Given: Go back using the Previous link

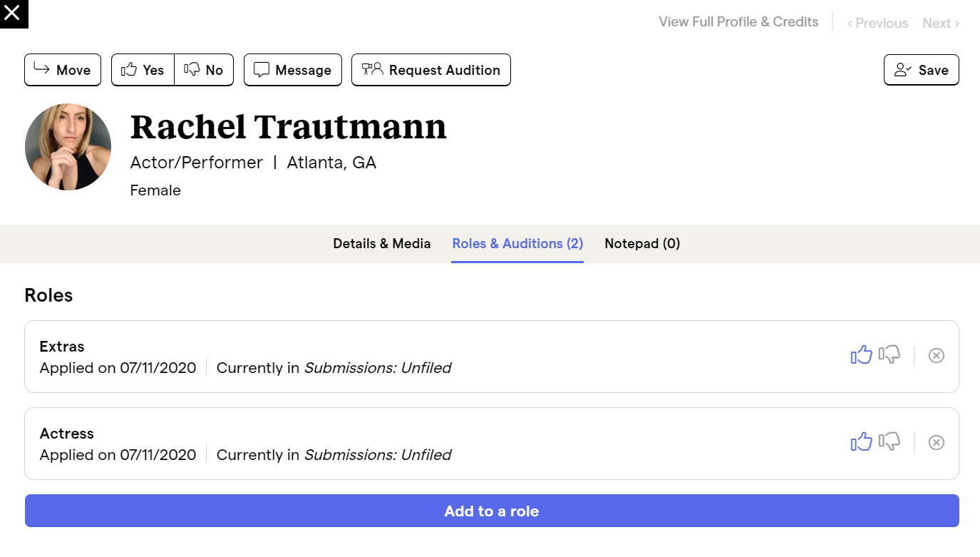Looking at the screenshot, I should point(877,22).
